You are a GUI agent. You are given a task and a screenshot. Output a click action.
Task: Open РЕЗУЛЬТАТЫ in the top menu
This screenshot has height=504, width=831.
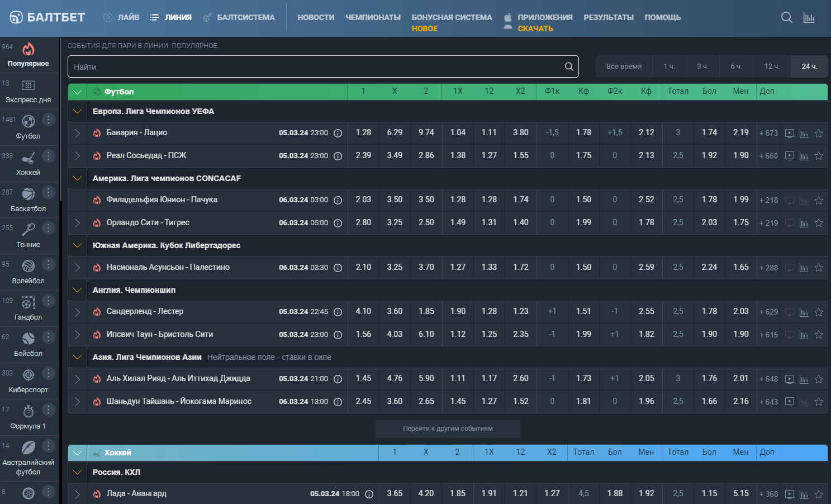pos(609,17)
